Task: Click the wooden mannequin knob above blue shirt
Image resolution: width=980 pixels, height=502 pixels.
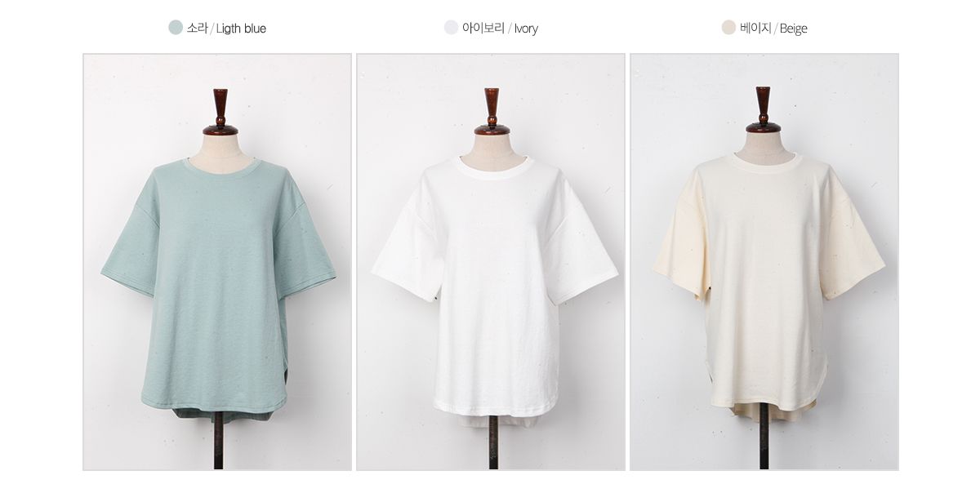Action: [220, 111]
